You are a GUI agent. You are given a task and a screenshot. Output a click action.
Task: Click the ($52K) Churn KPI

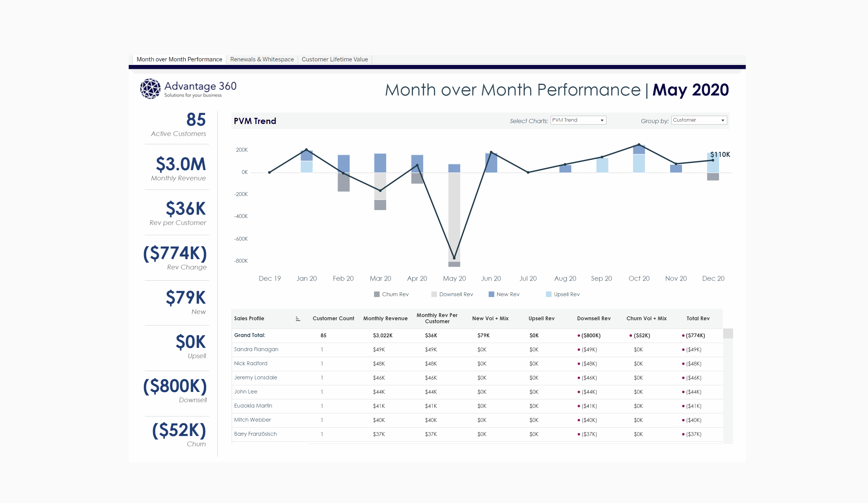[x=179, y=435]
